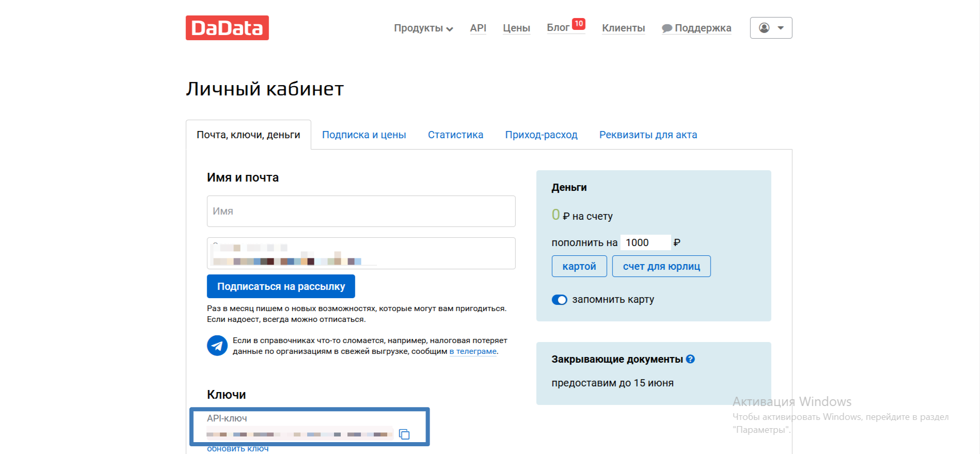Select the Реквизиты для акта tab

[648, 135]
